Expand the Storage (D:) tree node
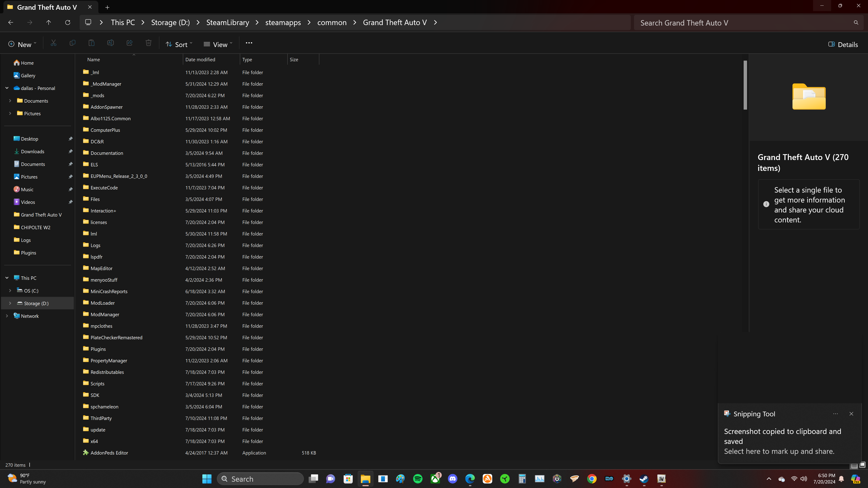 pos(10,303)
